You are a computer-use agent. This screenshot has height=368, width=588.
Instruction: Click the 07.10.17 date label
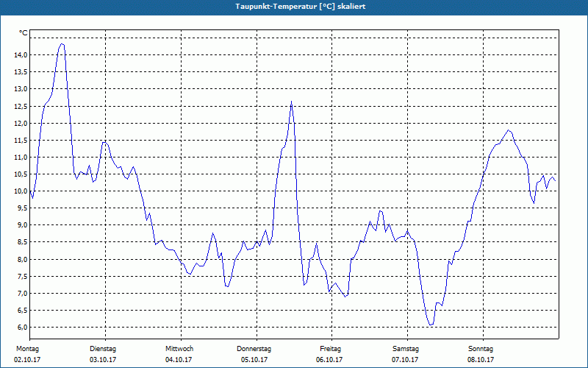coord(405,360)
